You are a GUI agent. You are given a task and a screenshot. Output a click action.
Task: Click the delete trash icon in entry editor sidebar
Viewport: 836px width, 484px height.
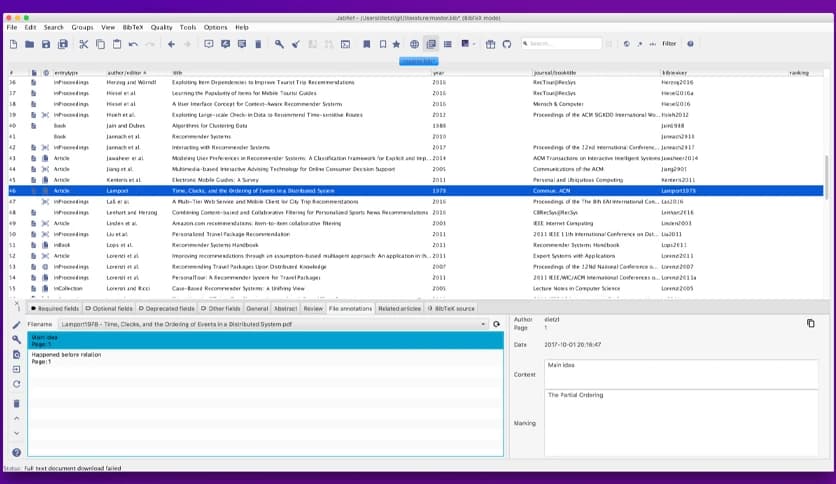click(x=16, y=403)
